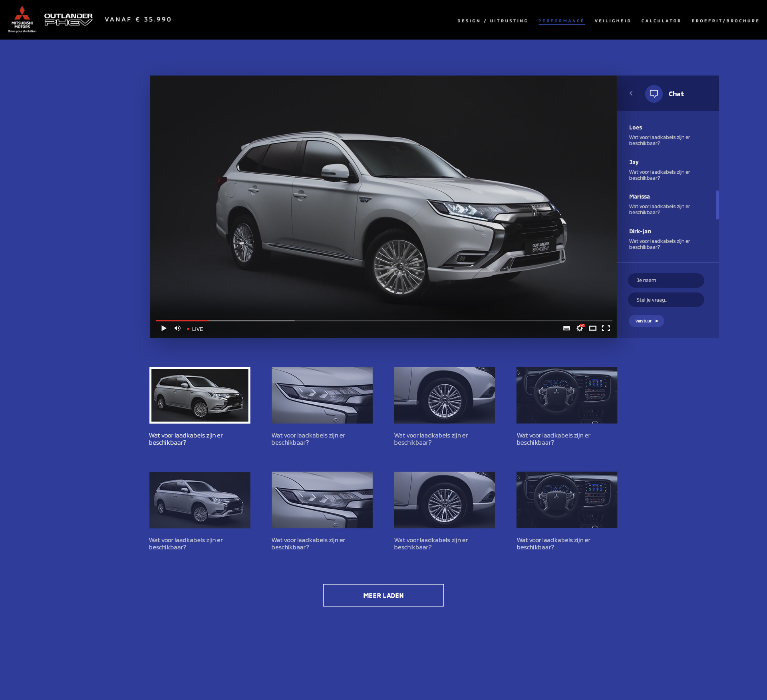The width and height of the screenshot is (767, 700).
Task: Click the caption under the first-row selected car thumbnail
Action: coord(186,439)
